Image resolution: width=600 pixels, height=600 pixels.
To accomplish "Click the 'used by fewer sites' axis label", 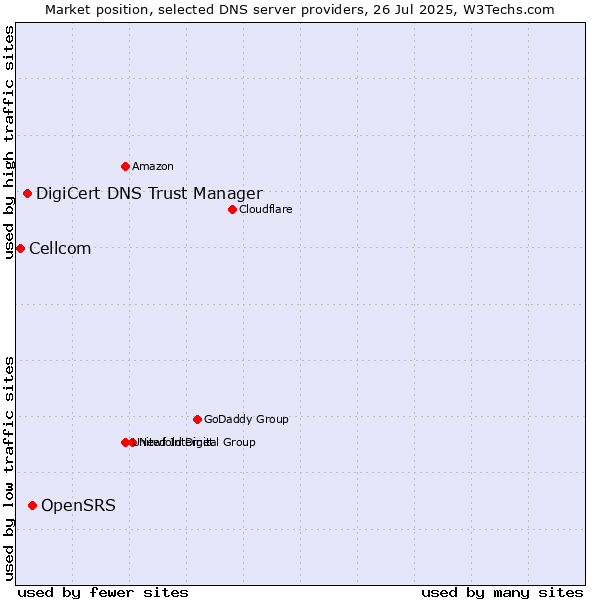I will pyautogui.click(x=103, y=593).
